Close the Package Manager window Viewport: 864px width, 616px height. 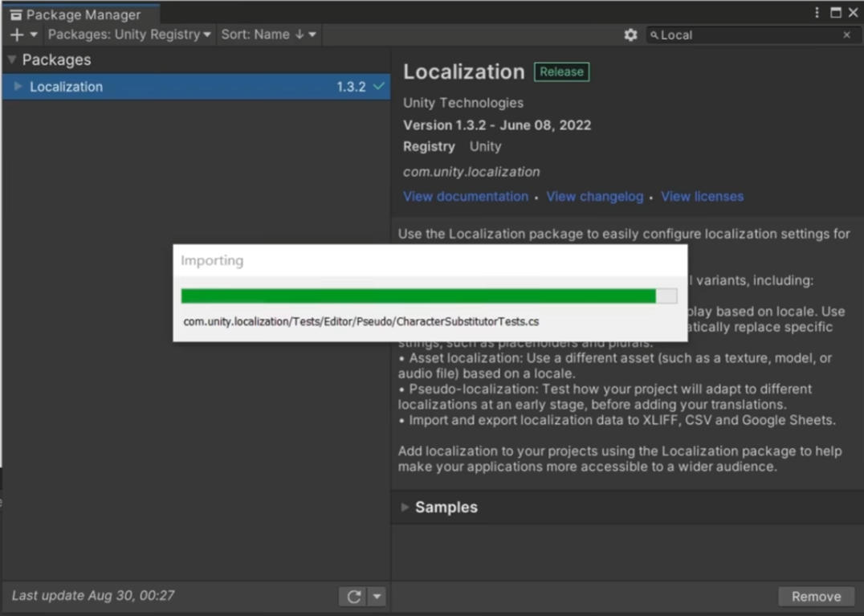[x=853, y=13]
